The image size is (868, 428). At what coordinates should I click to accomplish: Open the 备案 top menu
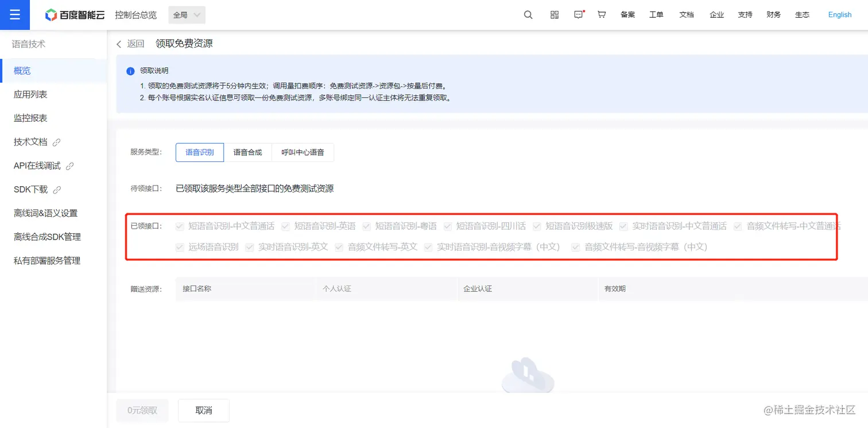(x=627, y=15)
